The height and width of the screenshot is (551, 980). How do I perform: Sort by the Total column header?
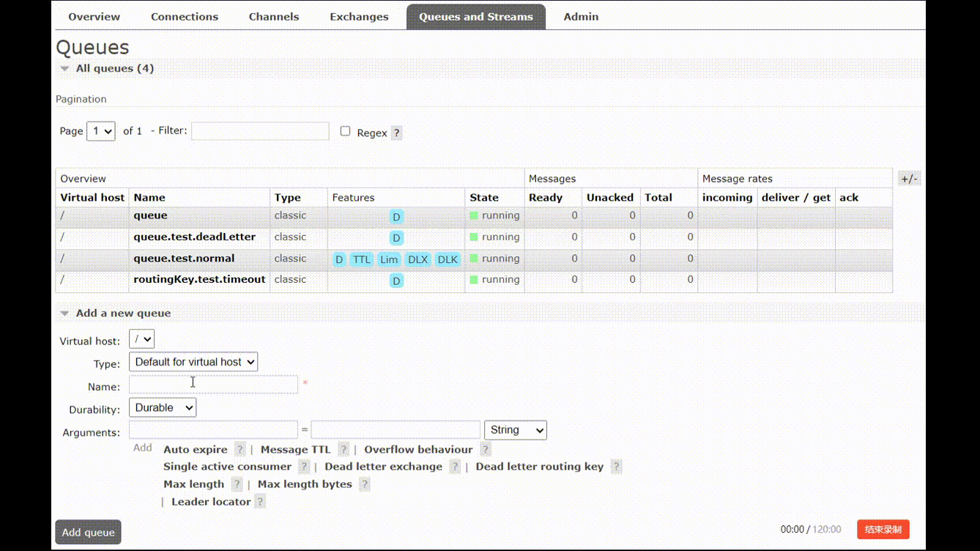pos(658,197)
